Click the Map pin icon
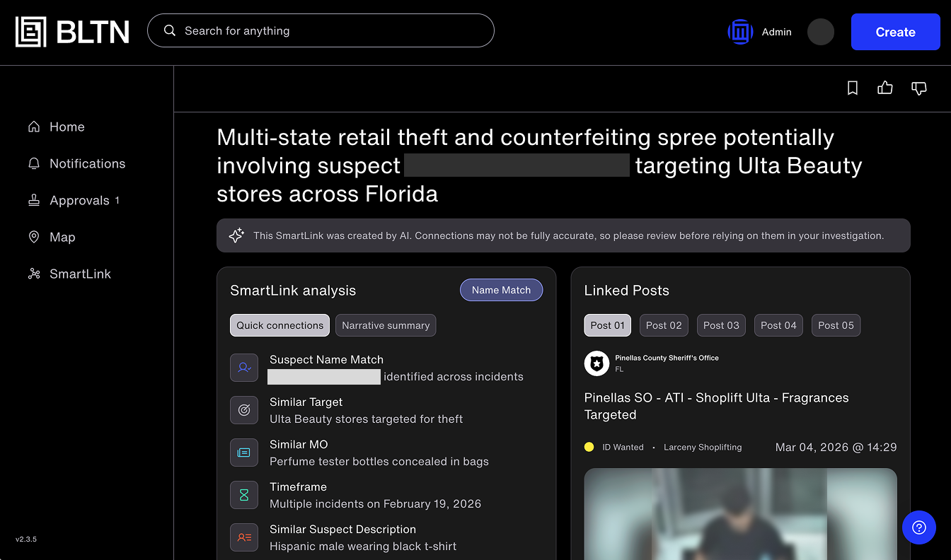951x560 pixels. (x=33, y=237)
